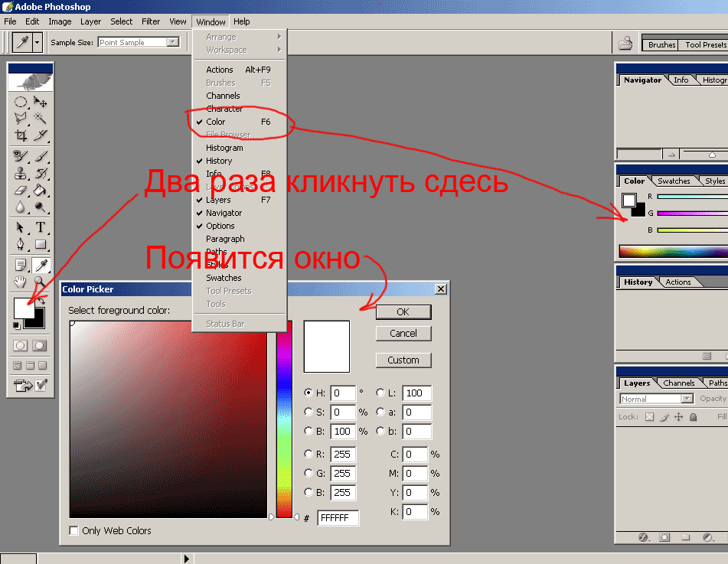Select the L lightness radio button
728x564 pixels.
tap(380, 393)
